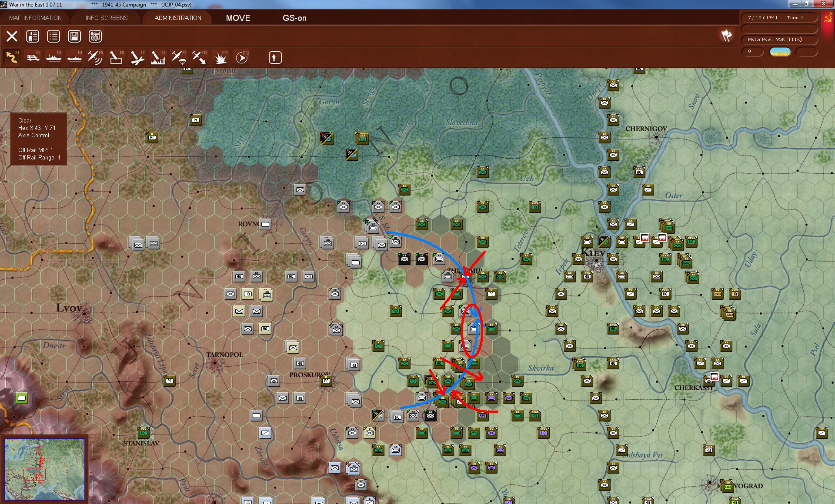Image resolution: width=835 pixels, height=504 pixels.
Task: Select the F5 Air recon mode icon
Action: [95, 57]
